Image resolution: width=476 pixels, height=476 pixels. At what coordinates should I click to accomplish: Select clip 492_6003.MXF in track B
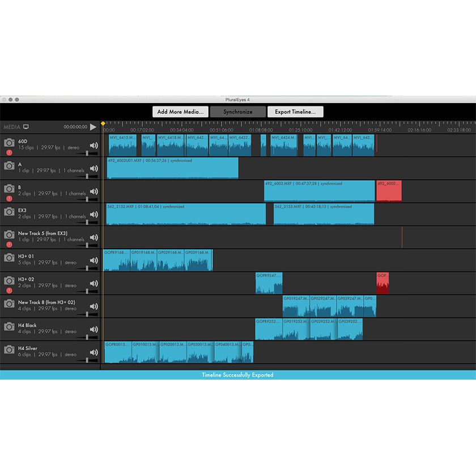tap(320, 191)
